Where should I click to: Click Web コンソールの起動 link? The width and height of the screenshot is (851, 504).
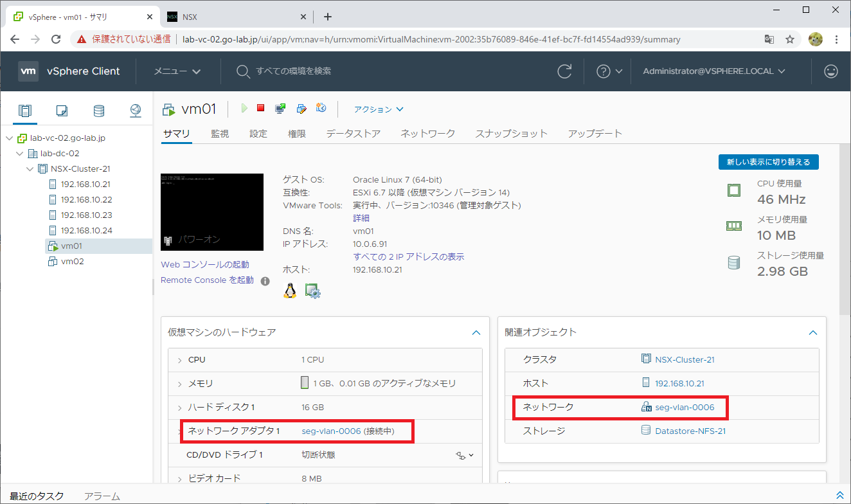click(x=205, y=265)
